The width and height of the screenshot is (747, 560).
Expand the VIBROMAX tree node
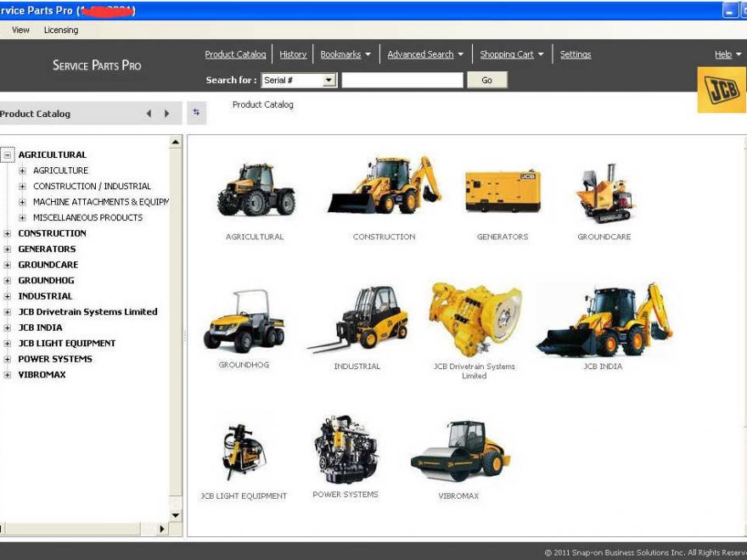(7, 375)
